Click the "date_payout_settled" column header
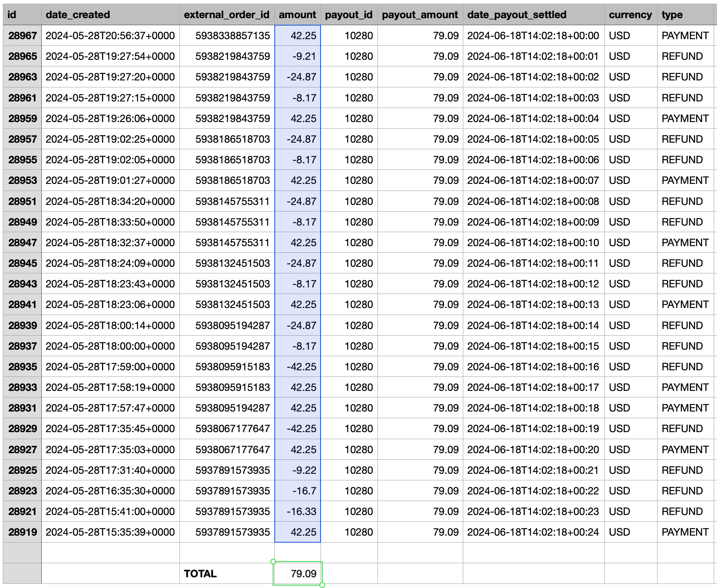 [533, 15]
